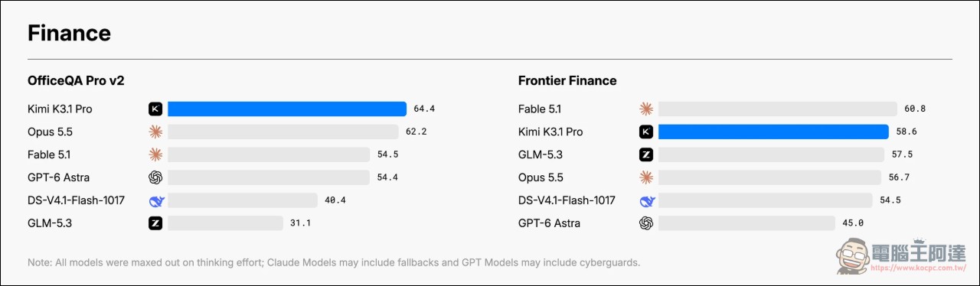This screenshot has width=980, height=286.
Task: Click the GPT-6 Astra icon in Frontier Finance chart
Action: [x=646, y=223]
